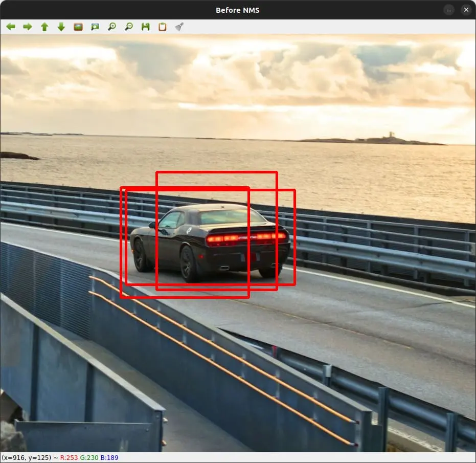Close the Before NMS window
Screen dimensions: 476x463
click(x=466, y=10)
